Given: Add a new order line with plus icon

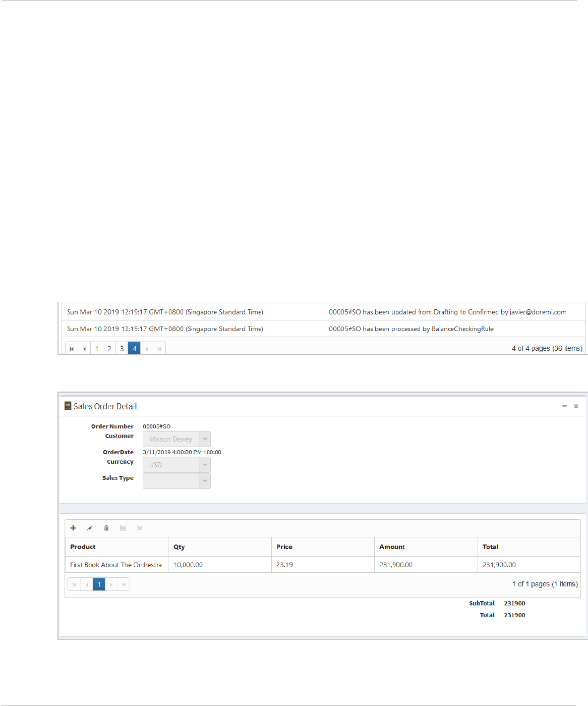Looking at the screenshot, I should pos(73,528).
